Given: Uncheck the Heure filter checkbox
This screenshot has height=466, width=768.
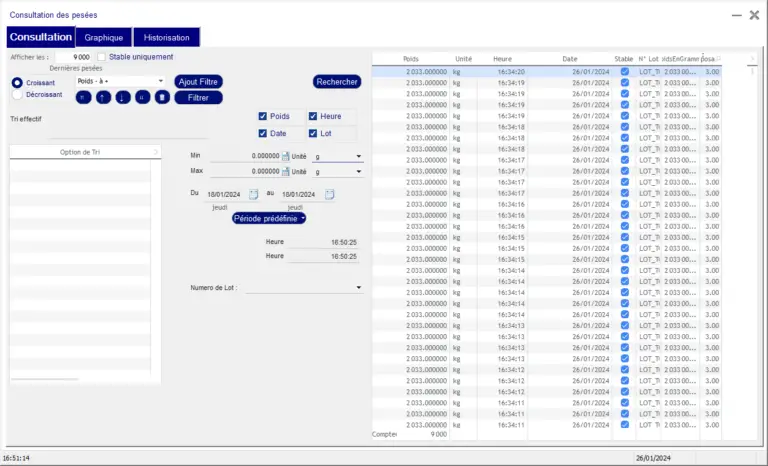Looking at the screenshot, I should [313, 116].
